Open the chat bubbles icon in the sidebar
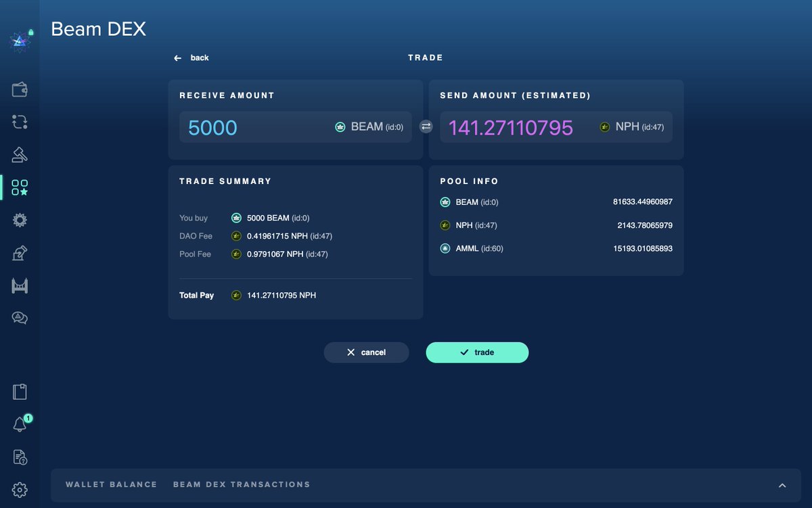The height and width of the screenshot is (508, 812). [x=20, y=318]
